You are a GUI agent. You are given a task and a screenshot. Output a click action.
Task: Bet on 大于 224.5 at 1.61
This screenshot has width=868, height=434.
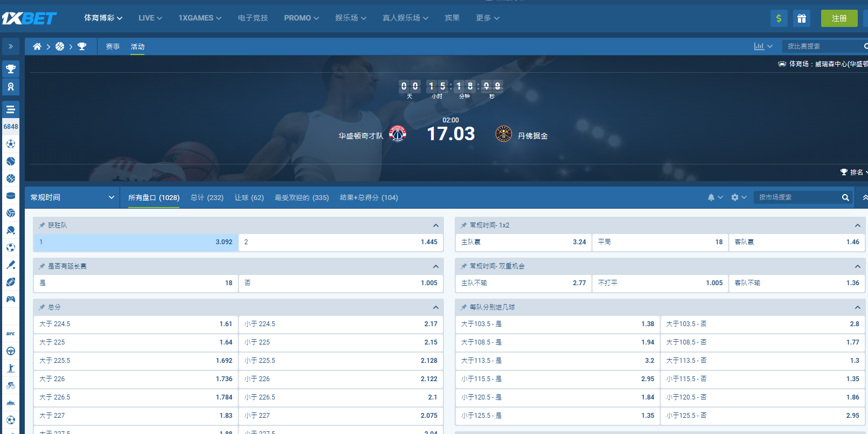click(135, 324)
